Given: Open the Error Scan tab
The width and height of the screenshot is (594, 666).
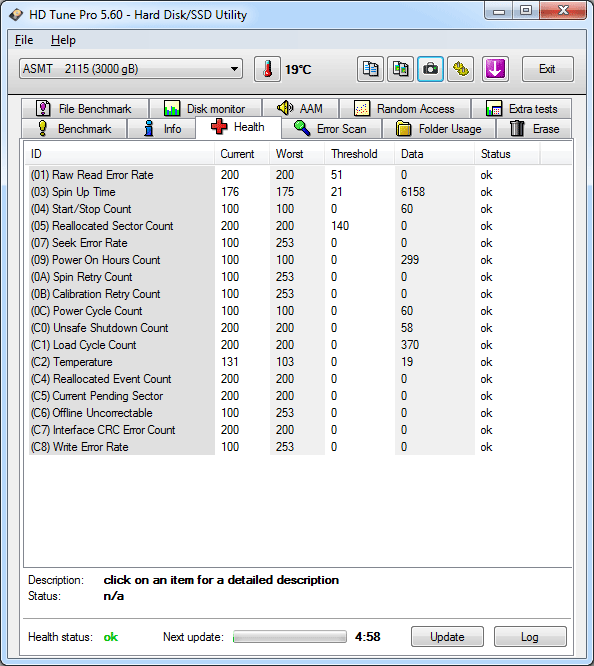Looking at the screenshot, I should point(331,129).
